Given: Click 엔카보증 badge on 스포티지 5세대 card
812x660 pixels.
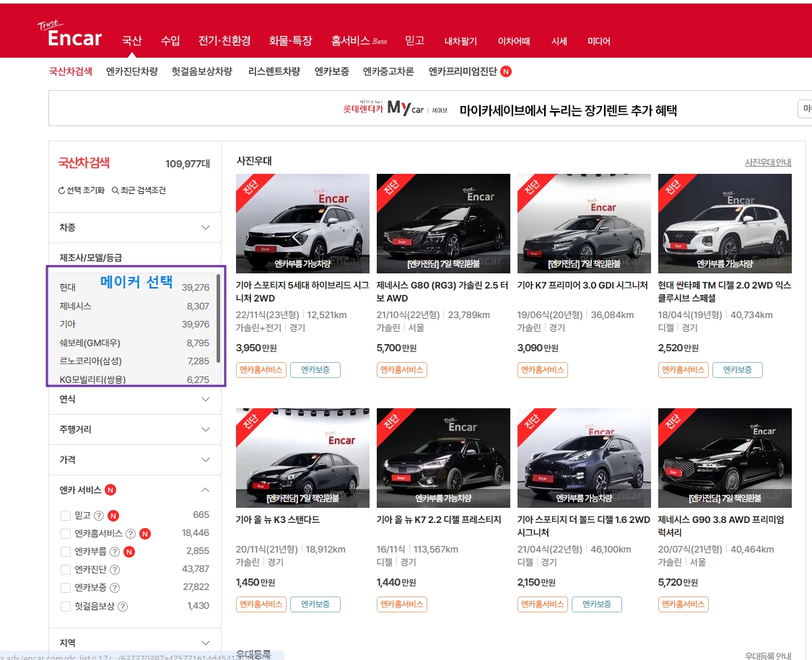Looking at the screenshot, I should [315, 369].
